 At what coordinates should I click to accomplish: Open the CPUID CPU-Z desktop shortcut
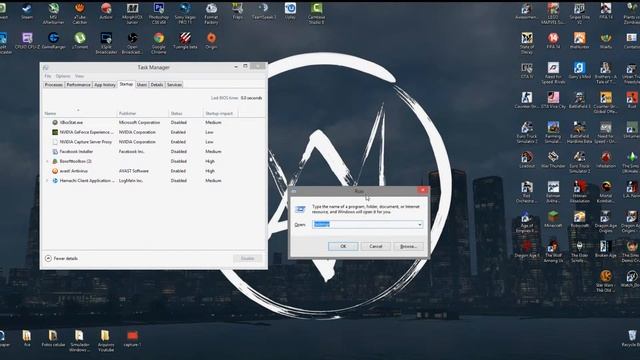point(27,41)
